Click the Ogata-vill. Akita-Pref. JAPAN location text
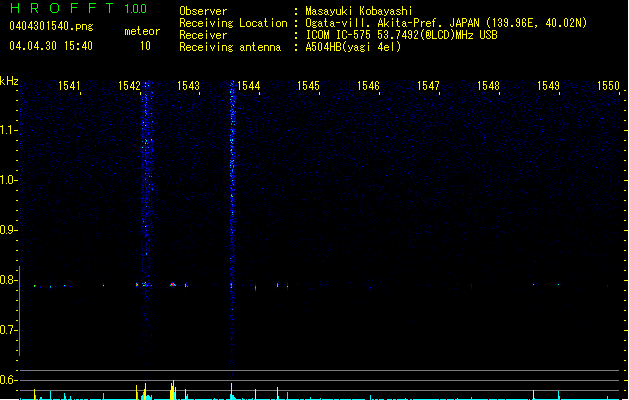 pos(446,23)
